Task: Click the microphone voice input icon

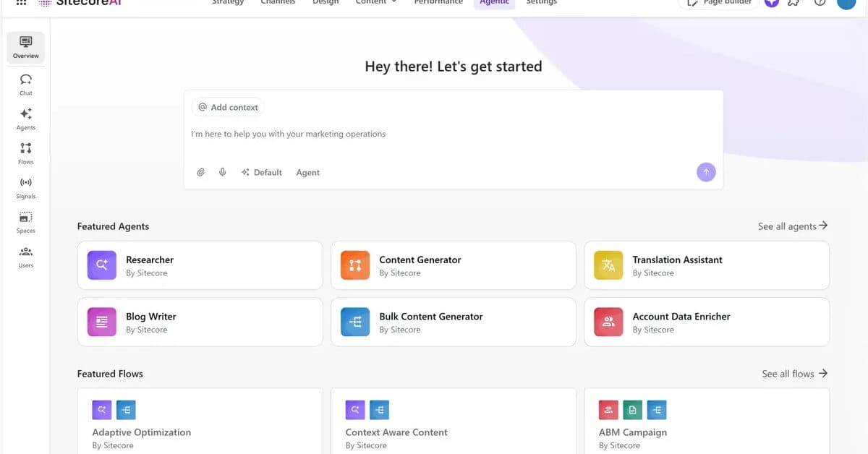Action: tap(223, 172)
